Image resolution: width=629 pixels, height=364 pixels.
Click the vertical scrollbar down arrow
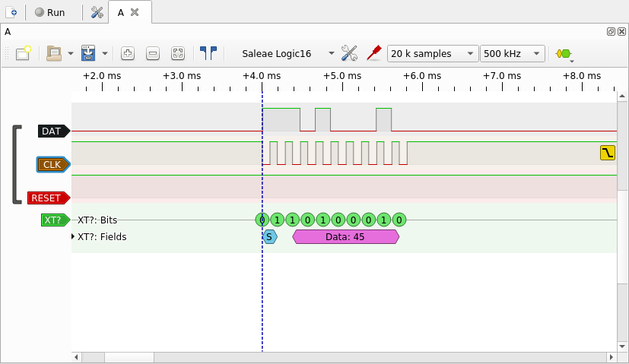point(622,347)
